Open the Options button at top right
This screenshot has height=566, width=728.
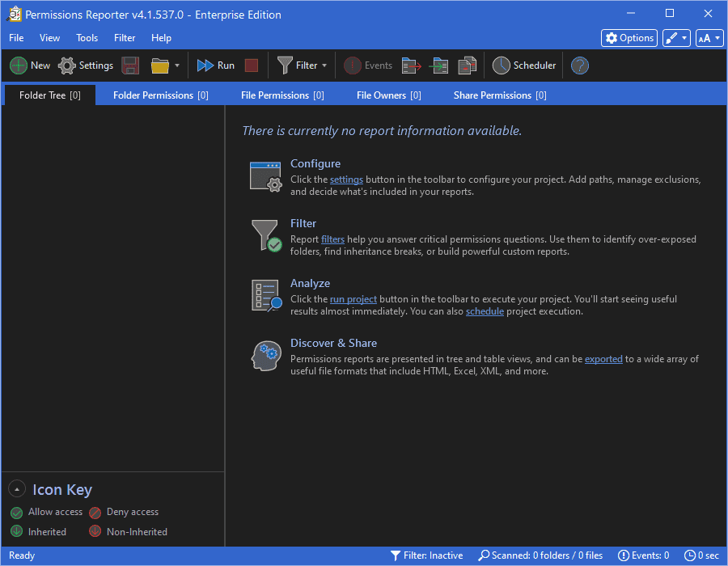point(629,38)
